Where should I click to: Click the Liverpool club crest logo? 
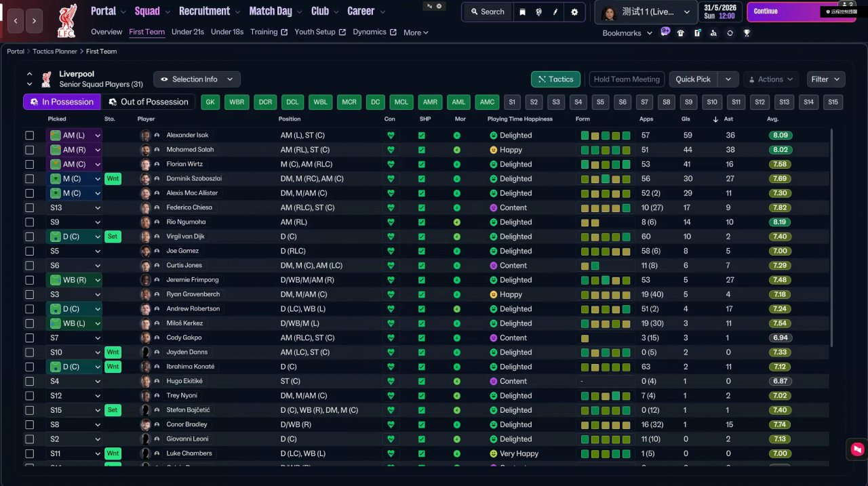pyautogui.click(x=67, y=20)
